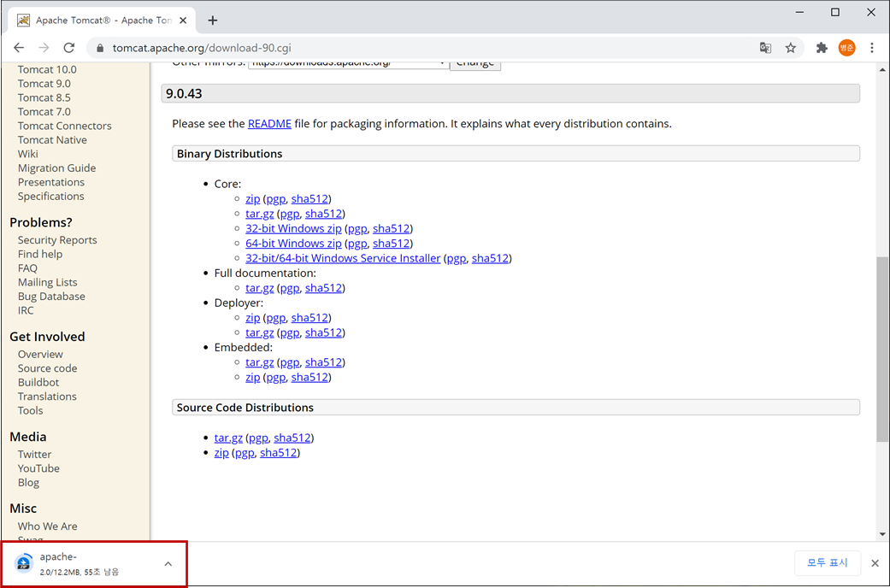Open the Source code sidebar link

pos(47,368)
